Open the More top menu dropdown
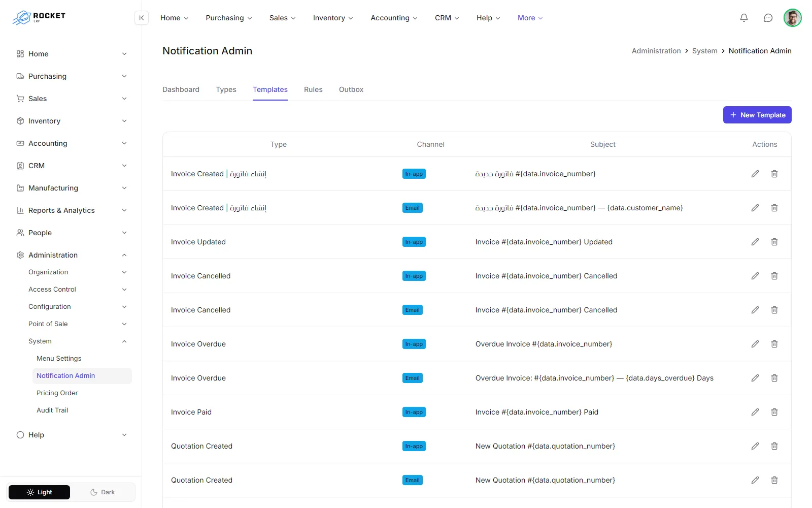This screenshot has width=812, height=508. (x=530, y=18)
